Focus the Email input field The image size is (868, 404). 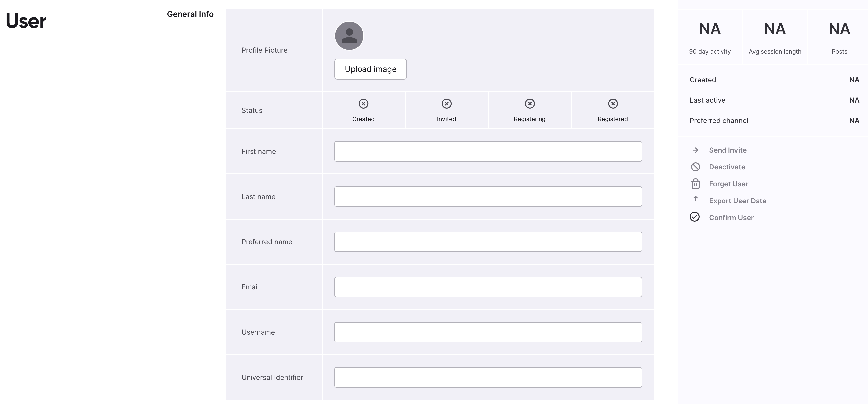pos(488,287)
